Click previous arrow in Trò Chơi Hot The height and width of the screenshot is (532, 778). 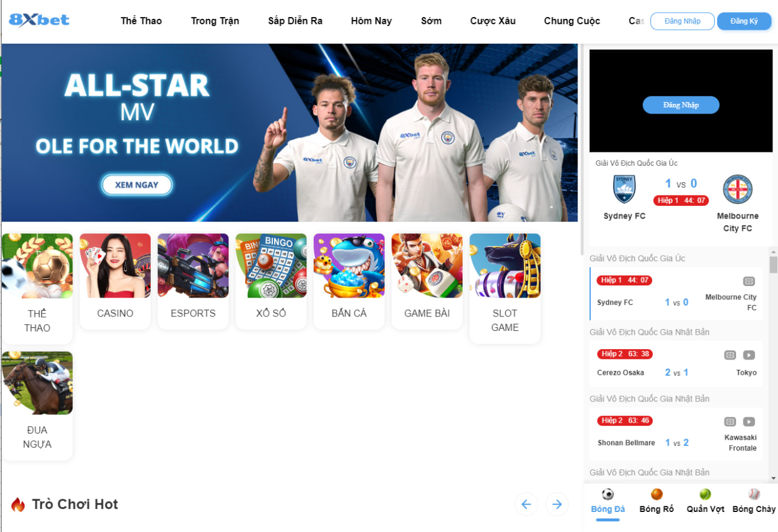[x=526, y=504]
